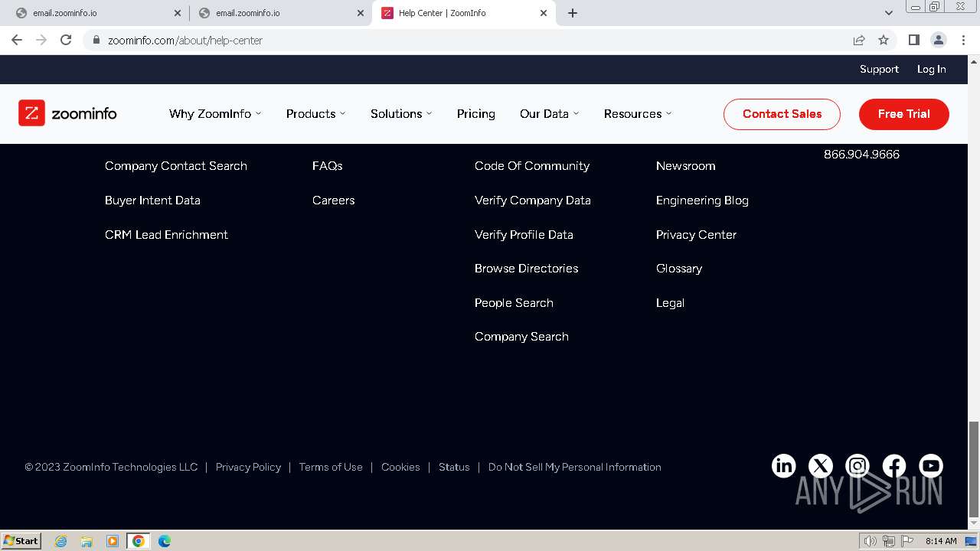Expand Products dropdown menu

[315, 113]
